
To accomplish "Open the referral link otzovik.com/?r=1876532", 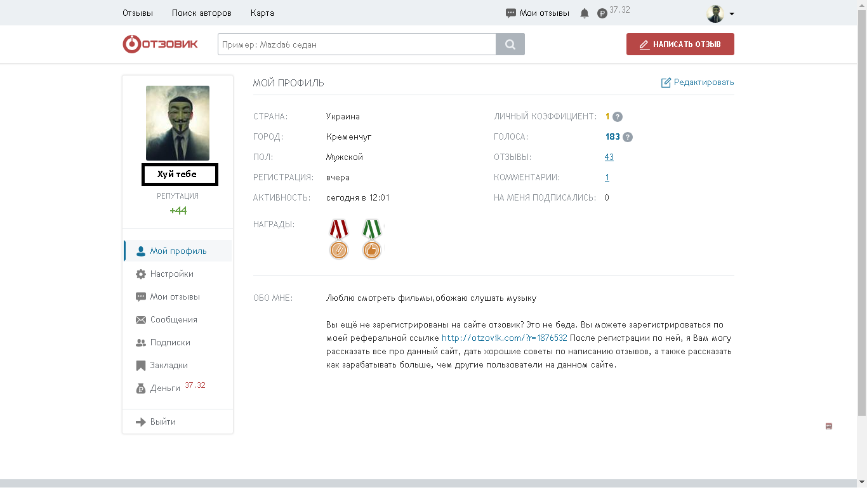I will click(x=505, y=338).
